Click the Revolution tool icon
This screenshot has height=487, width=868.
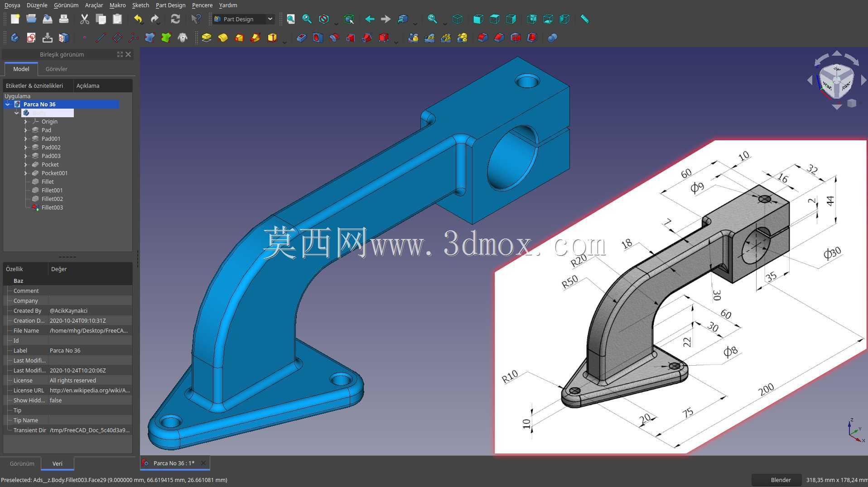(x=223, y=38)
